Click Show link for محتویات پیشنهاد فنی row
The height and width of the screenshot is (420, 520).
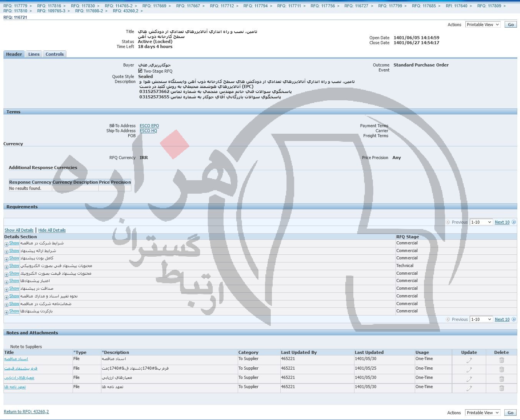pos(14,266)
